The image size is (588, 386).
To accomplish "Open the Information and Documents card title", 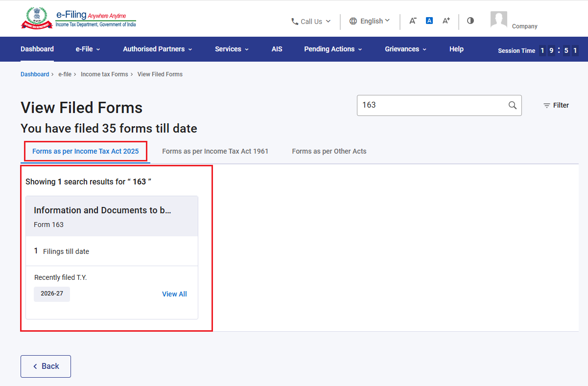I will (102, 210).
